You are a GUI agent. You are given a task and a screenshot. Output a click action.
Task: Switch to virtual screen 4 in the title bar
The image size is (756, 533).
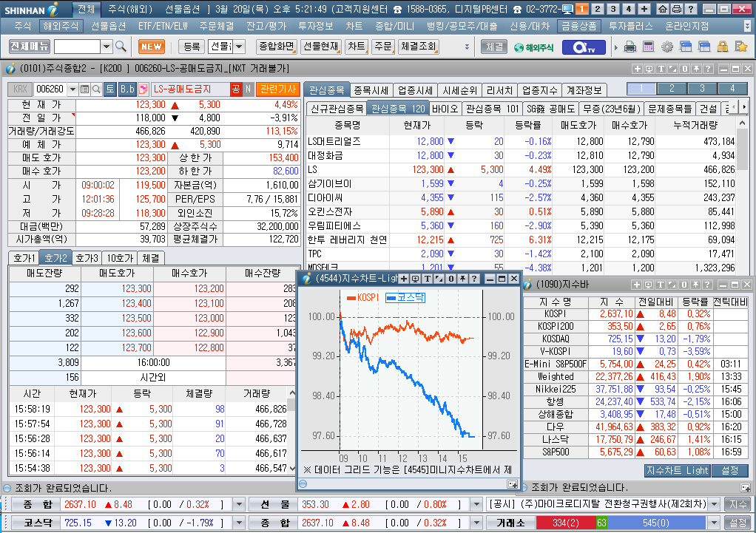(628, 9)
